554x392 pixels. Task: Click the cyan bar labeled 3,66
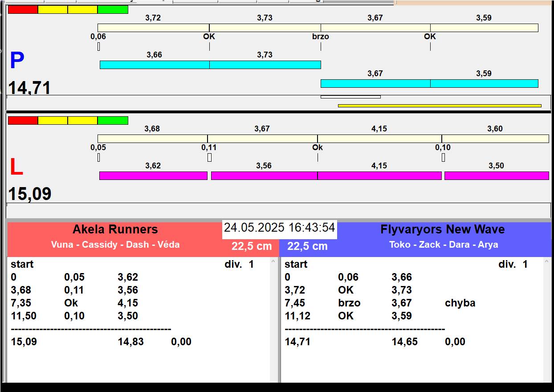[154, 65]
